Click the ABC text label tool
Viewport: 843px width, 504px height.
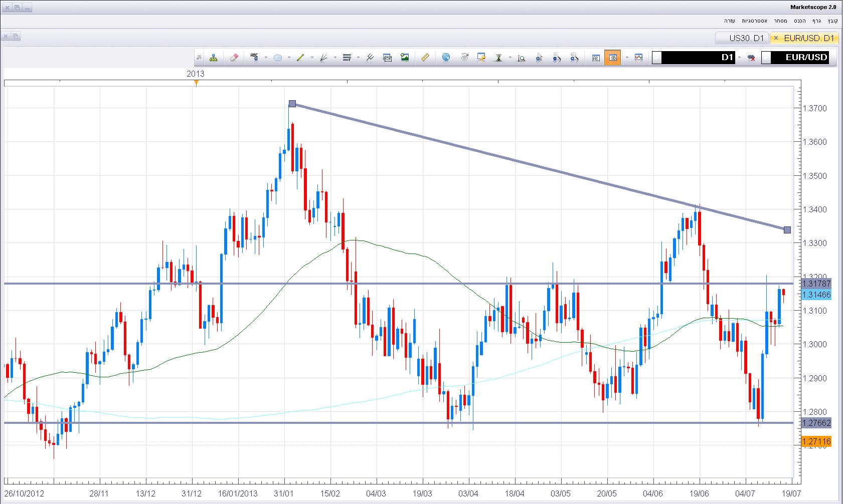click(254, 58)
